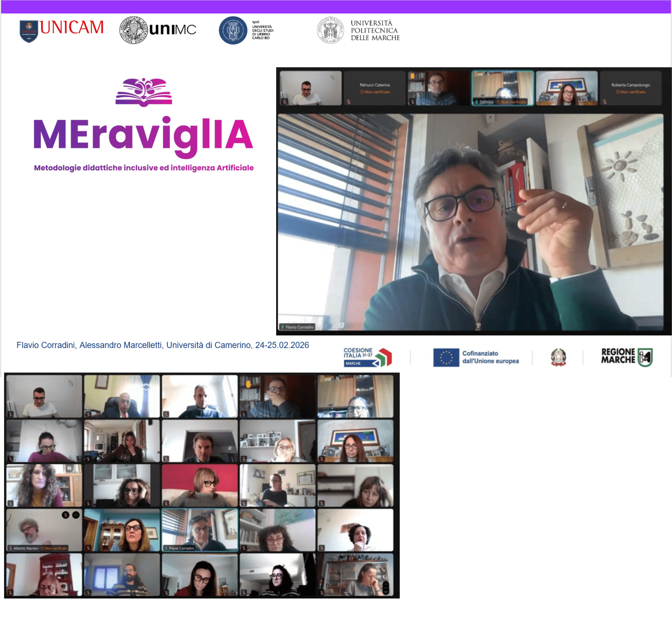
Task: Click the muted mic icon on Petrucci Caterina tile
Action: (349, 102)
